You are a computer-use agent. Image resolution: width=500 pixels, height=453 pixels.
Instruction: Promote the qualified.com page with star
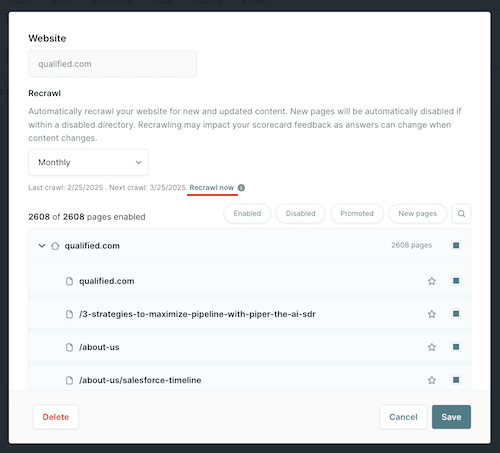(x=432, y=281)
